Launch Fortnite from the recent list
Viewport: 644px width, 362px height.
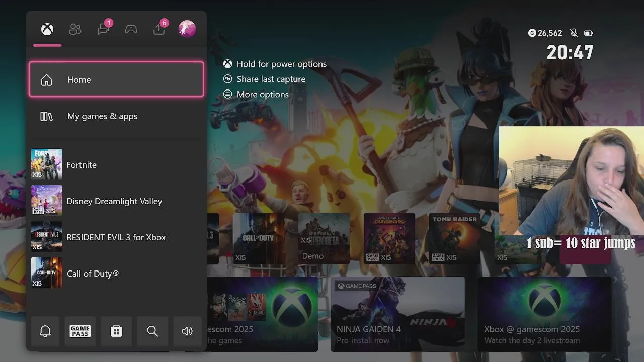point(116,165)
